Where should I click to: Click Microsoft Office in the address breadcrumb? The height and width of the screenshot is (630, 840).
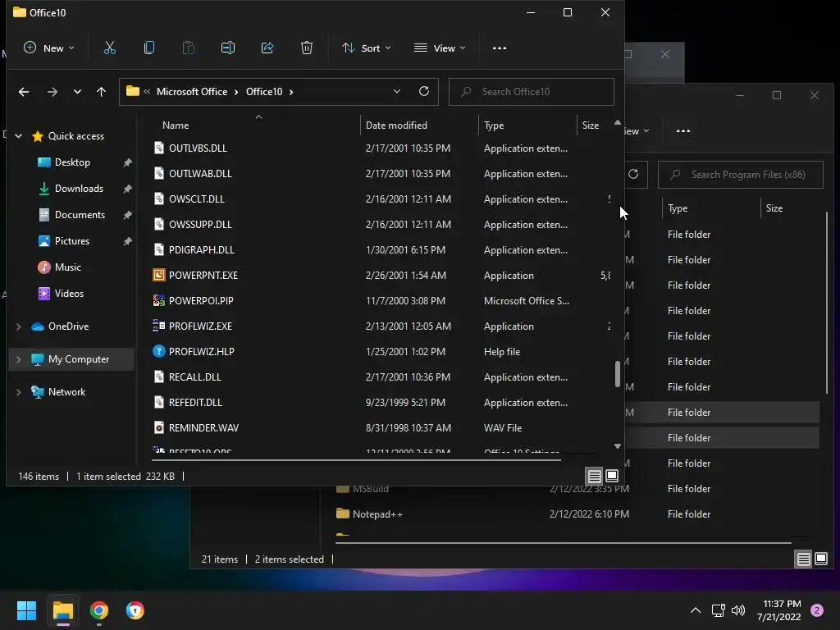[x=192, y=92]
